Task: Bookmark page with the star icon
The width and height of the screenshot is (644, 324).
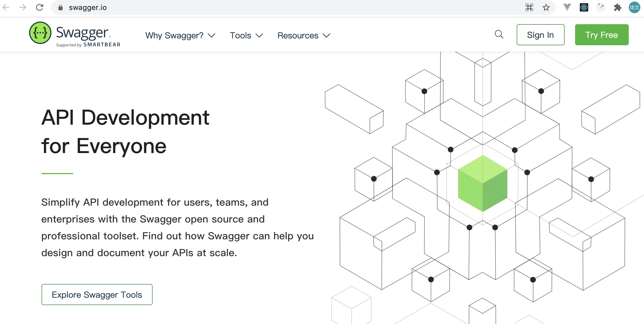Action: [546, 7]
